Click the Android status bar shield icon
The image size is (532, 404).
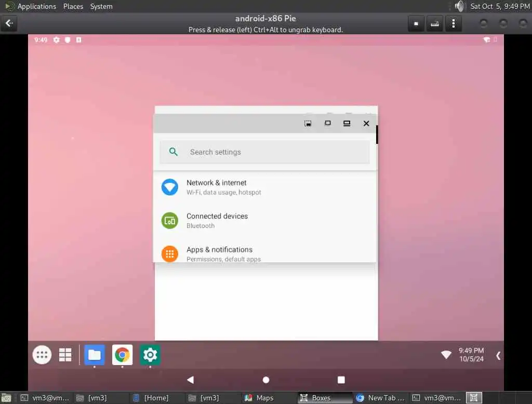(x=68, y=40)
